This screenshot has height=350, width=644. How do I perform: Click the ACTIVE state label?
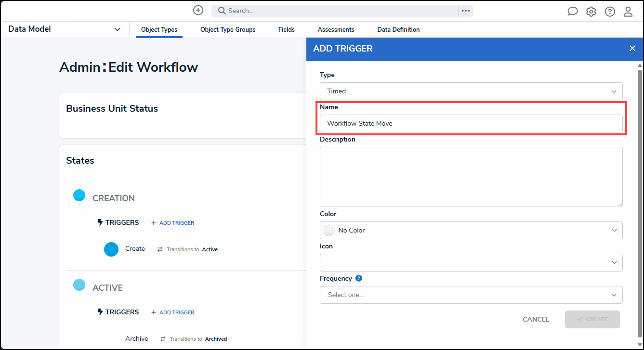[107, 288]
